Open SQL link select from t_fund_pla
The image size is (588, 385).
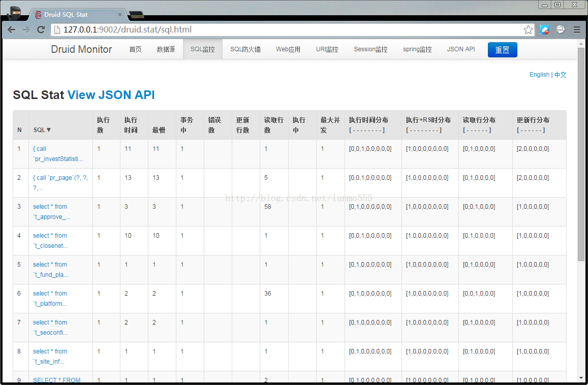tap(51, 269)
